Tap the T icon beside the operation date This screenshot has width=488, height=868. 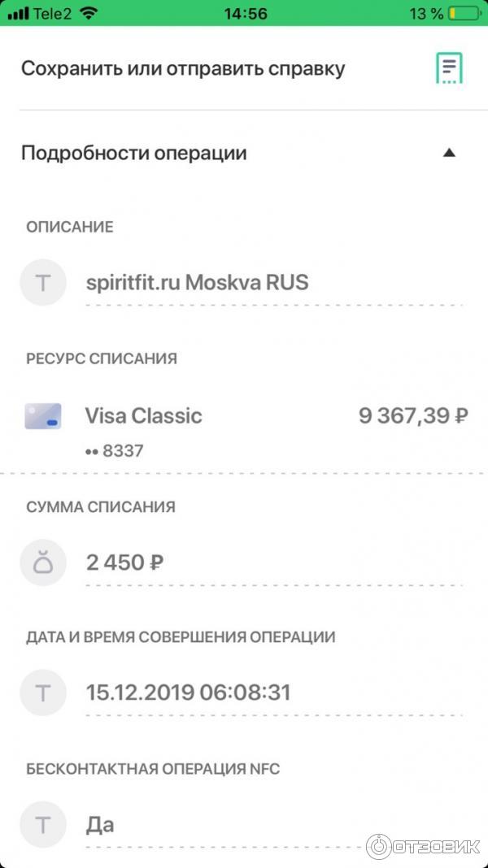(x=42, y=692)
